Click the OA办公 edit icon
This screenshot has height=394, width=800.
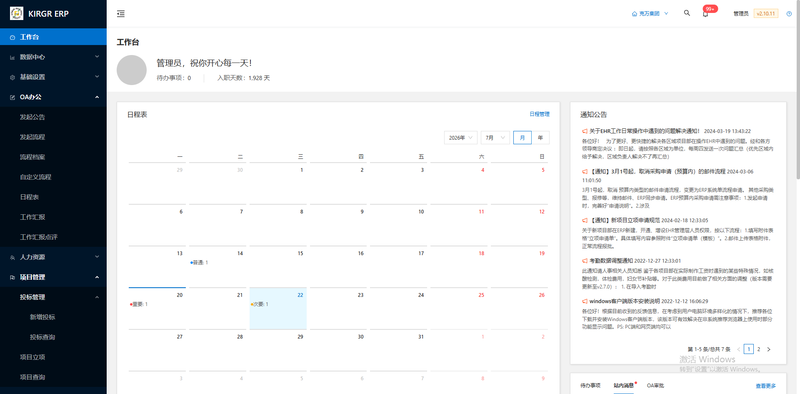tap(12, 97)
